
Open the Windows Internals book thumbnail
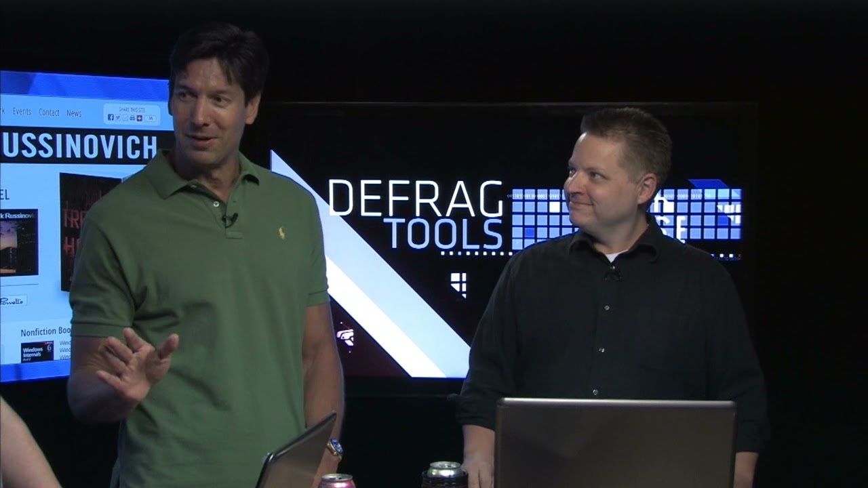[37, 351]
